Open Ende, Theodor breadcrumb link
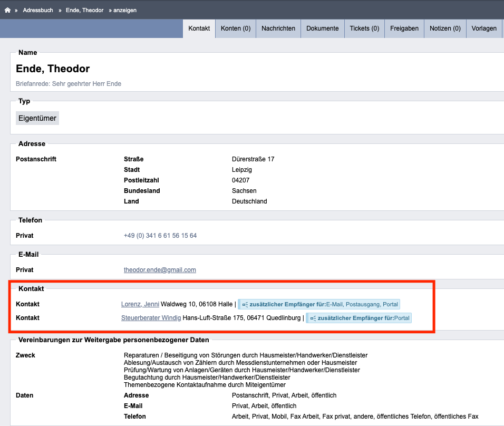504x426 pixels. [x=84, y=11]
